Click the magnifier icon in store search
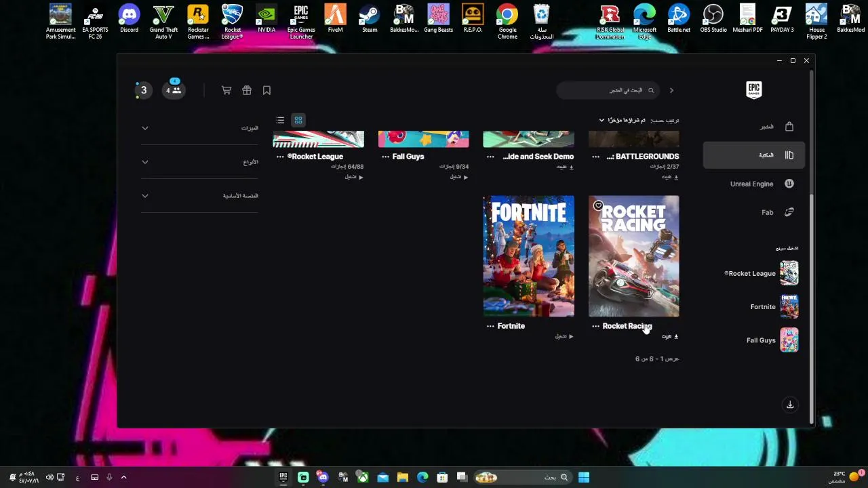The width and height of the screenshot is (868, 488). tap(651, 90)
